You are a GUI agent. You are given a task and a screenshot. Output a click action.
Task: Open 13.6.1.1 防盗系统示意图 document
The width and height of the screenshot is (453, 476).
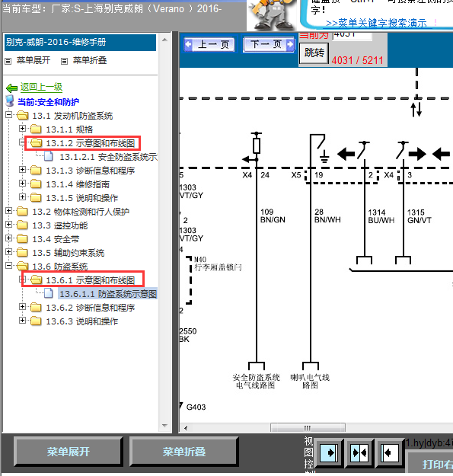pyautogui.click(x=108, y=294)
